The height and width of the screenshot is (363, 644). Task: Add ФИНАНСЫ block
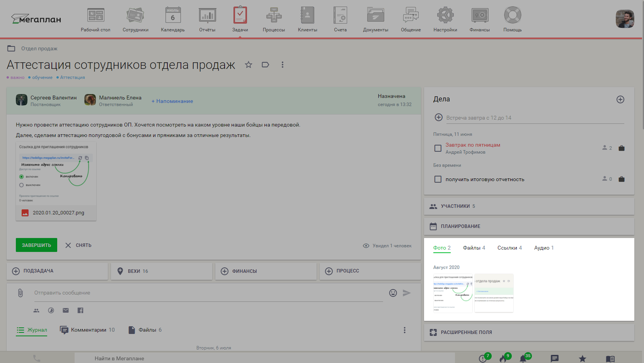(266, 271)
